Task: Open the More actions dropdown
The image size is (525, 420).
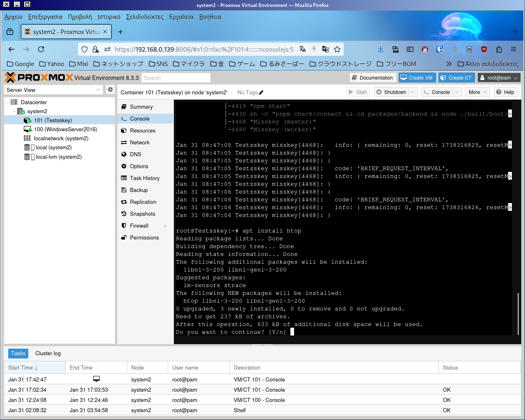Action: 478,92
